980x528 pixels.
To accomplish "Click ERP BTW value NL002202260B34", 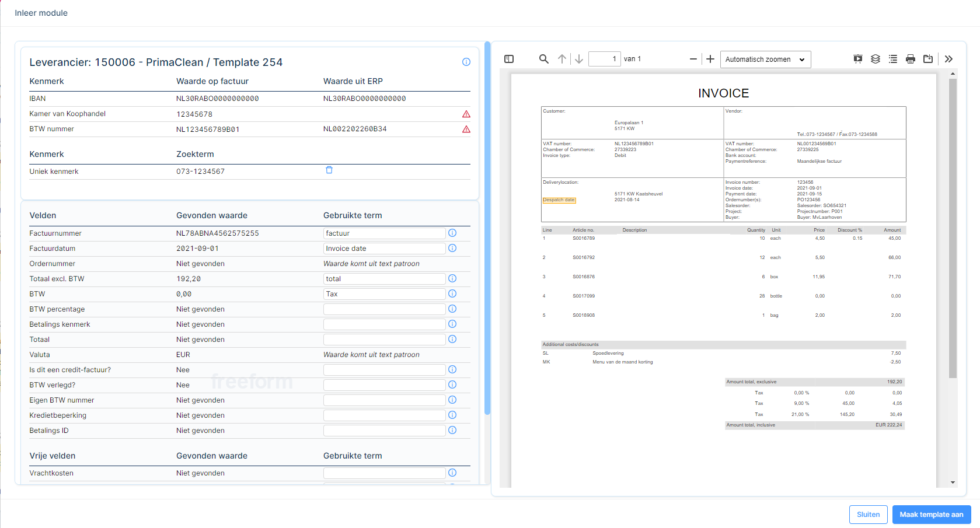I will [x=355, y=129].
